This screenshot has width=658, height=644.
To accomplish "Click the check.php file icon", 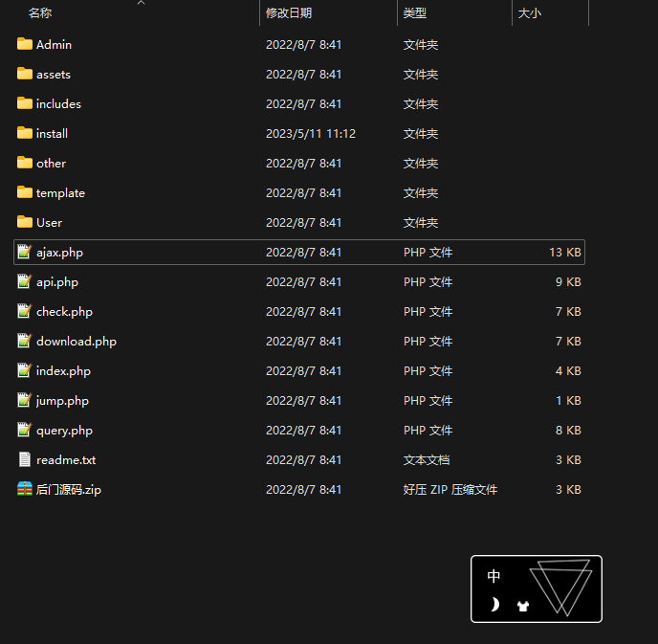I will click(x=25, y=311).
